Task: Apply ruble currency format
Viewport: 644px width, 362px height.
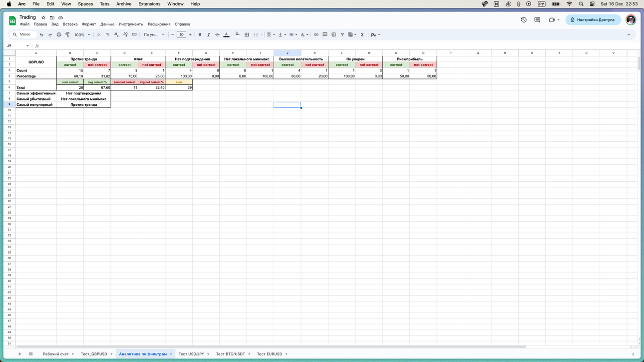Action: (x=99, y=34)
